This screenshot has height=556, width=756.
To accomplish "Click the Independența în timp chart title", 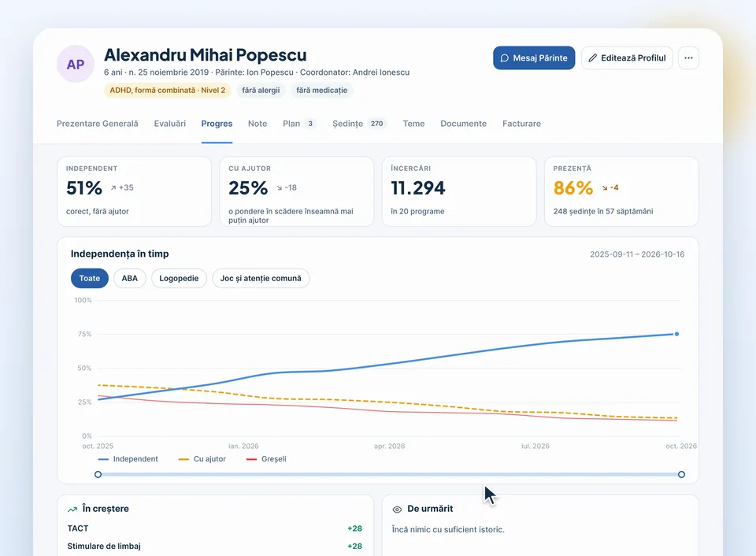I will click(120, 254).
